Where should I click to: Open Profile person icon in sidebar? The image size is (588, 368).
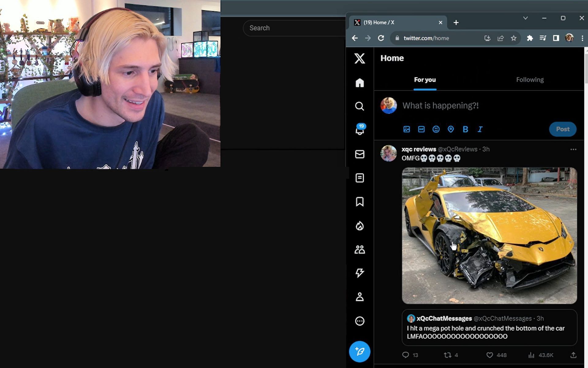coord(360,297)
